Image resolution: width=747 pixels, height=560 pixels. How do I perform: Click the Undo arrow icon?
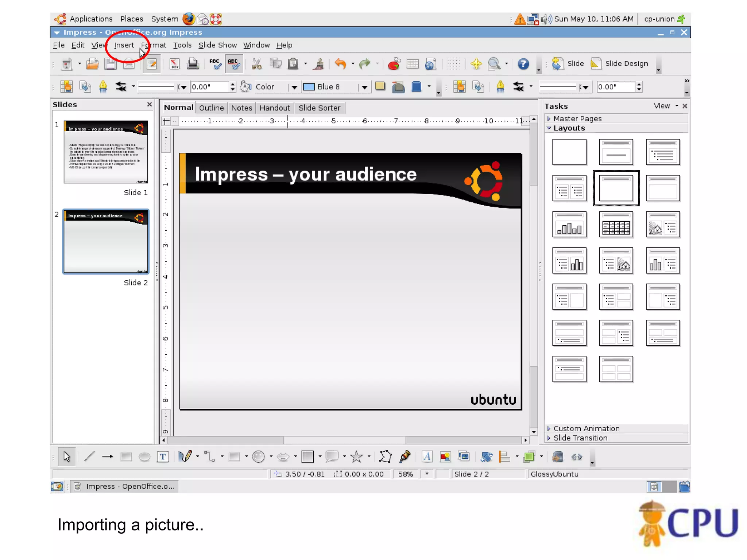pos(341,64)
